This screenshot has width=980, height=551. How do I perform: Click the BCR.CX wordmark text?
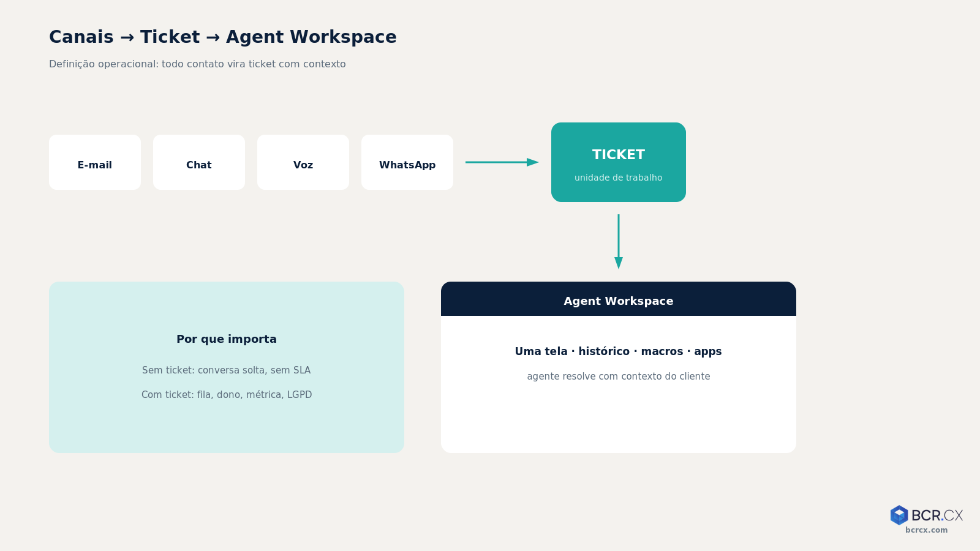pos(937,515)
